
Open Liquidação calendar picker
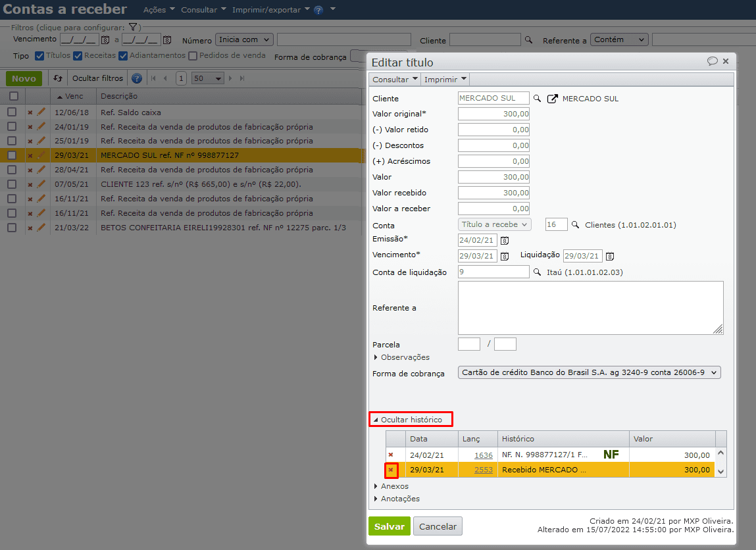point(609,256)
